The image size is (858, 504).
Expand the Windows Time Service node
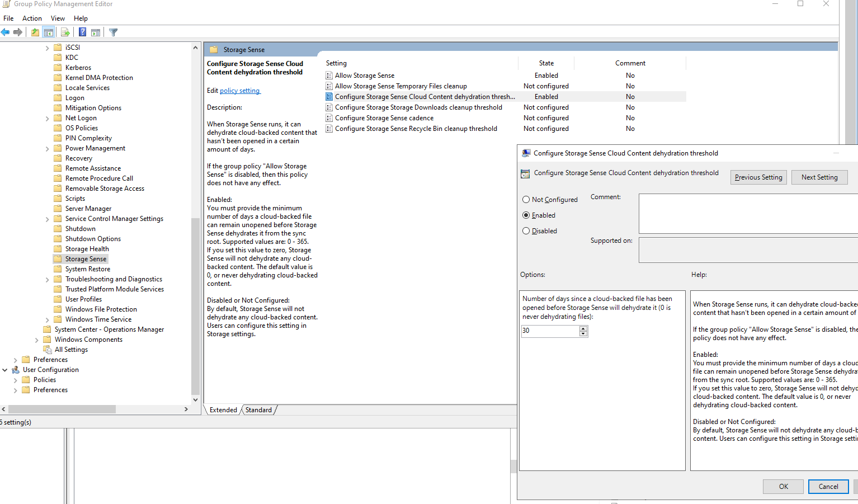pyautogui.click(x=47, y=320)
